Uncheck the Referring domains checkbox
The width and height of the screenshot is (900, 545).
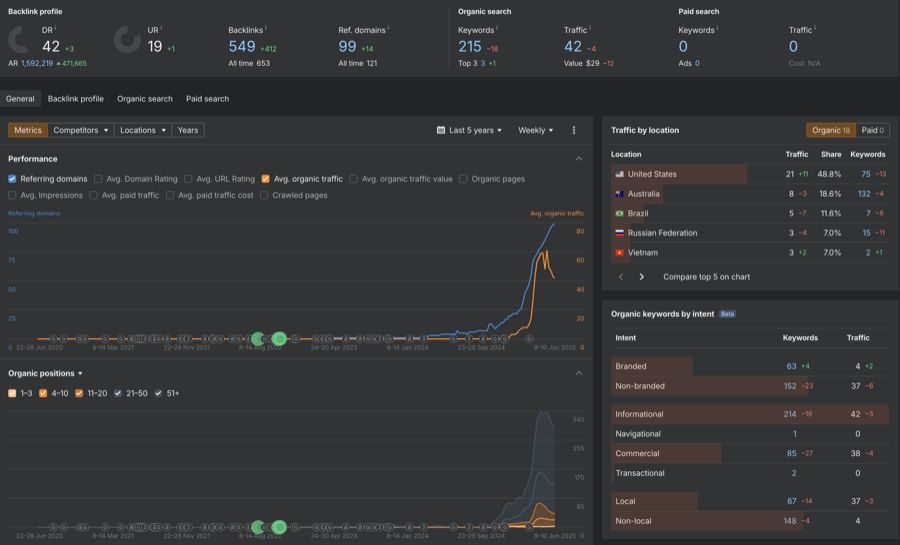click(13, 179)
